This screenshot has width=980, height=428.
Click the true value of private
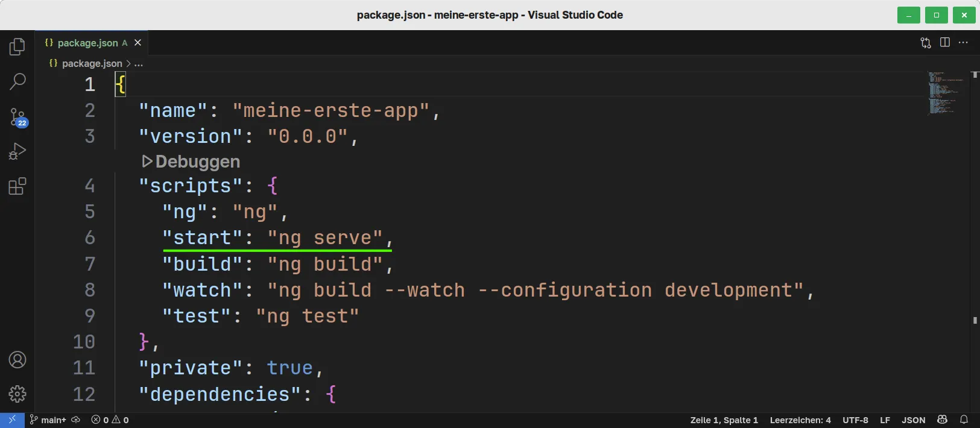(289, 368)
